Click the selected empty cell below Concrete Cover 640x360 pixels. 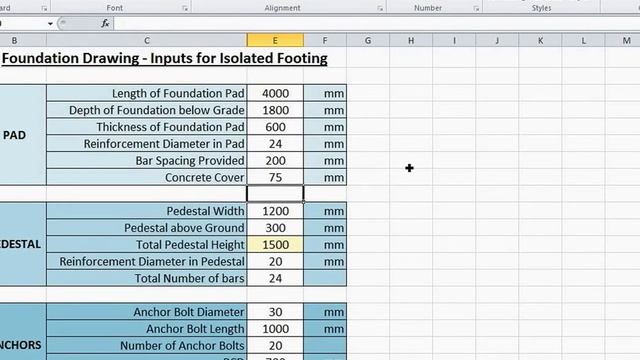click(x=275, y=194)
